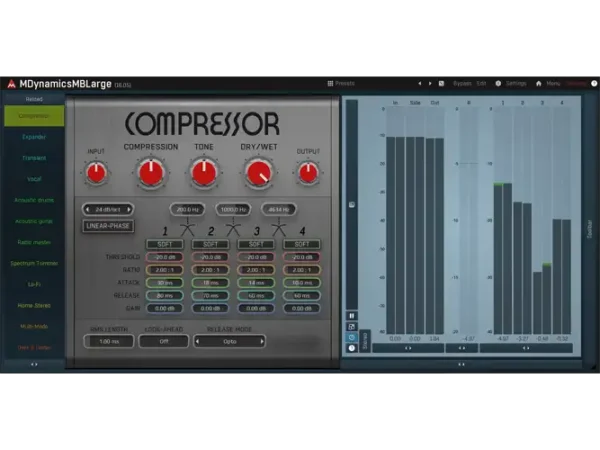Switch release mode with right arrow

262,341
